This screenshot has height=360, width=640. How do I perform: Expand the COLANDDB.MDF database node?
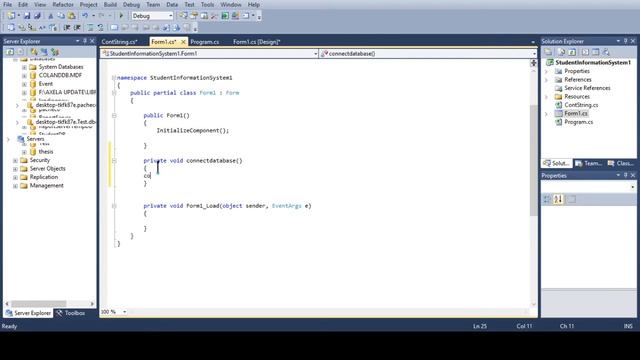click(24, 76)
